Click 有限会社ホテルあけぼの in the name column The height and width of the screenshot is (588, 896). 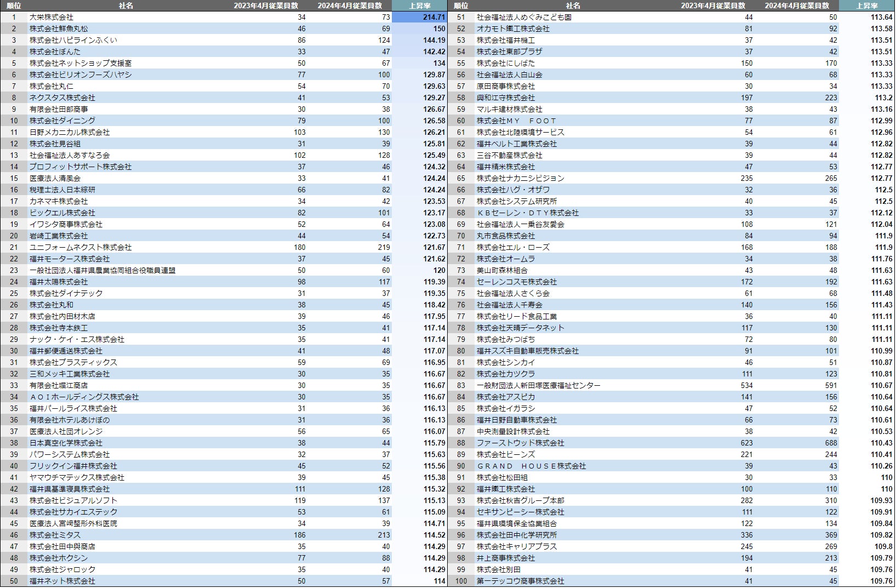[x=70, y=420]
